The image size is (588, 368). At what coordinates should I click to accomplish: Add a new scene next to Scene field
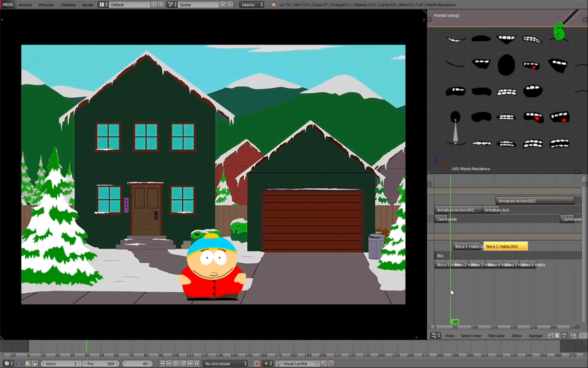click(x=223, y=5)
